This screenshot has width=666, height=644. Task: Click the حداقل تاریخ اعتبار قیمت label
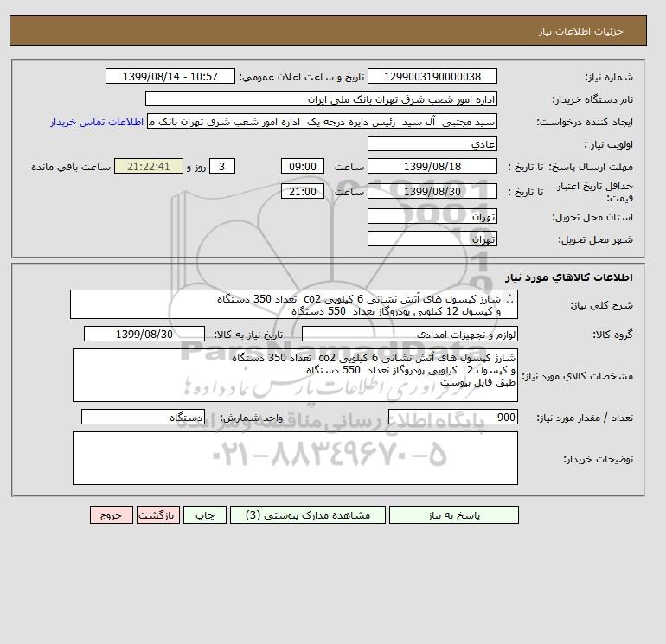tap(595, 192)
